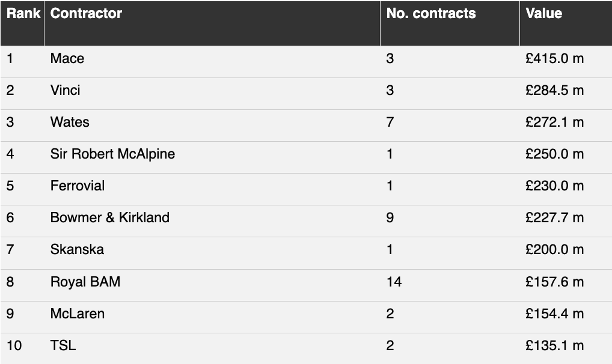The height and width of the screenshot is (364, 612).
Task: Click the Contractor column header
Action: pyautogui.click(x=86, y=14)
